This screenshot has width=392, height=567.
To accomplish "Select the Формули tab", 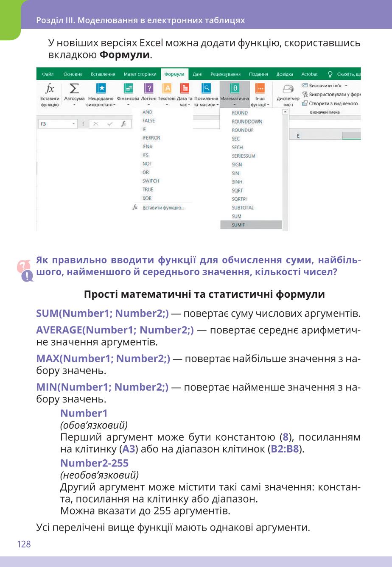I will (174, 74).
